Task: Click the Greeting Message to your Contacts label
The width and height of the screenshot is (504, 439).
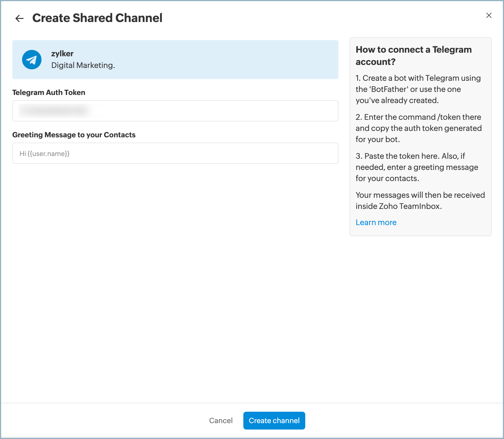Action: [x=74, y=135]
